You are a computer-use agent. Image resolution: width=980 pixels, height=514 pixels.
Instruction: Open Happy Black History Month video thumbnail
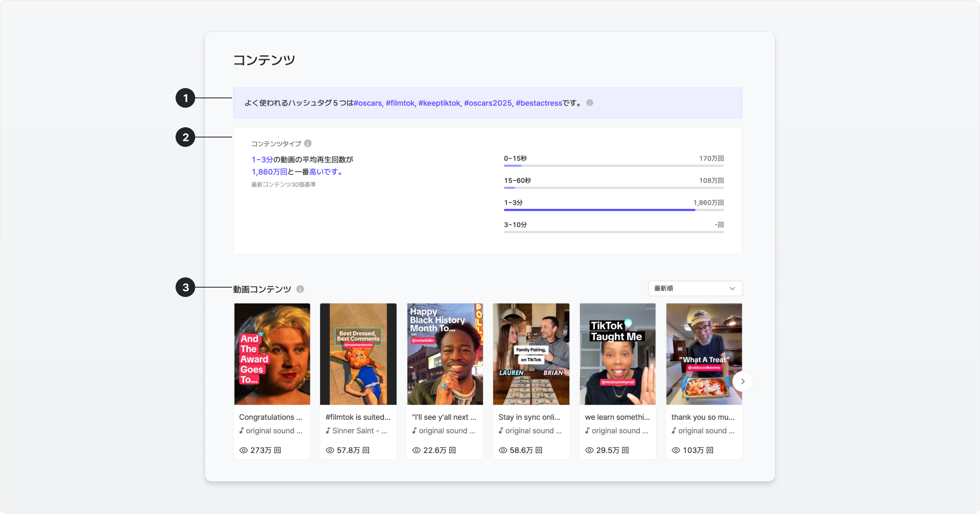click(x=445, y=354)
